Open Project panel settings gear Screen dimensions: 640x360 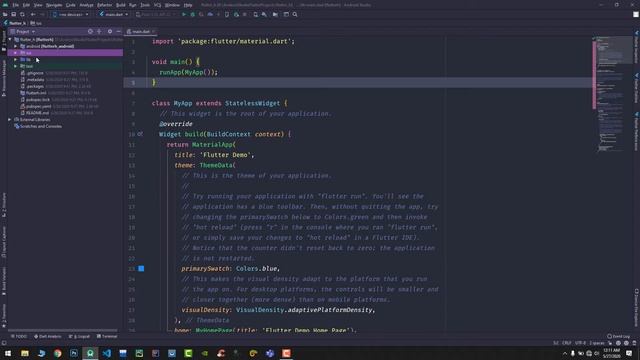(110, 31)
